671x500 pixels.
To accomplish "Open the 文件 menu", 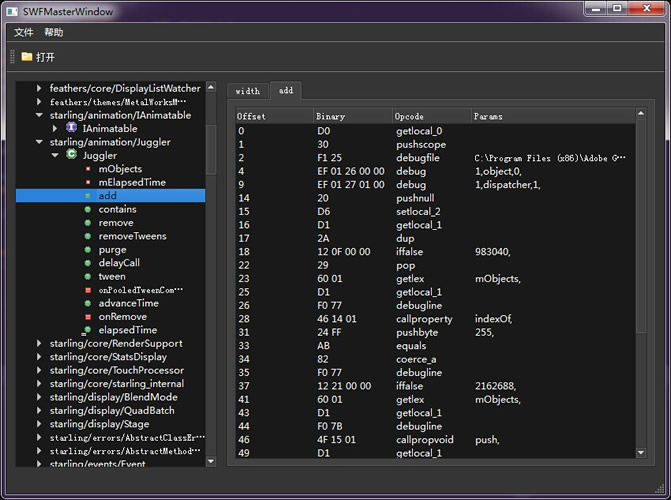I will pyautogui.click(x=23, y=33).
